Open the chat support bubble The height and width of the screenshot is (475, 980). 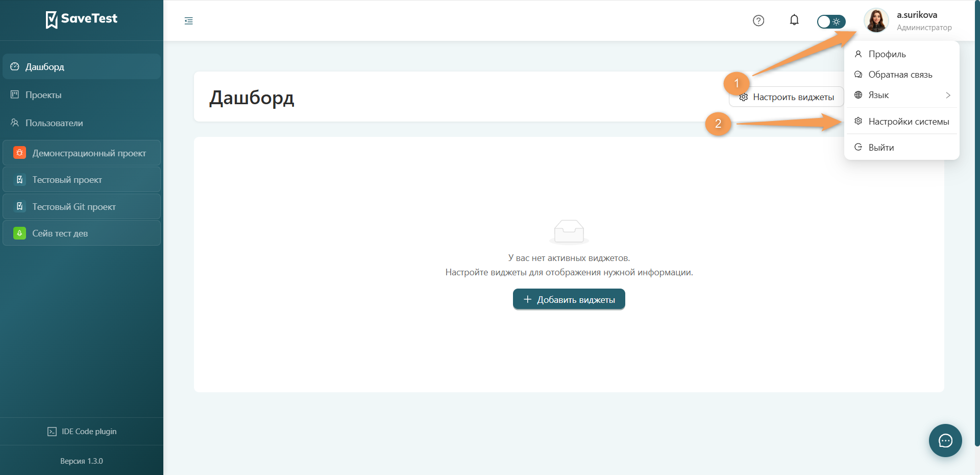pyautogui.click(x=945, y=440)
